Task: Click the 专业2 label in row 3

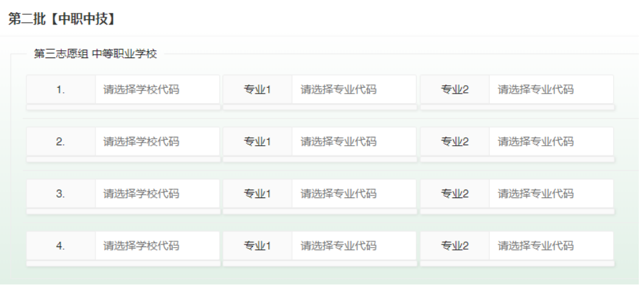Action: (454, 194)
